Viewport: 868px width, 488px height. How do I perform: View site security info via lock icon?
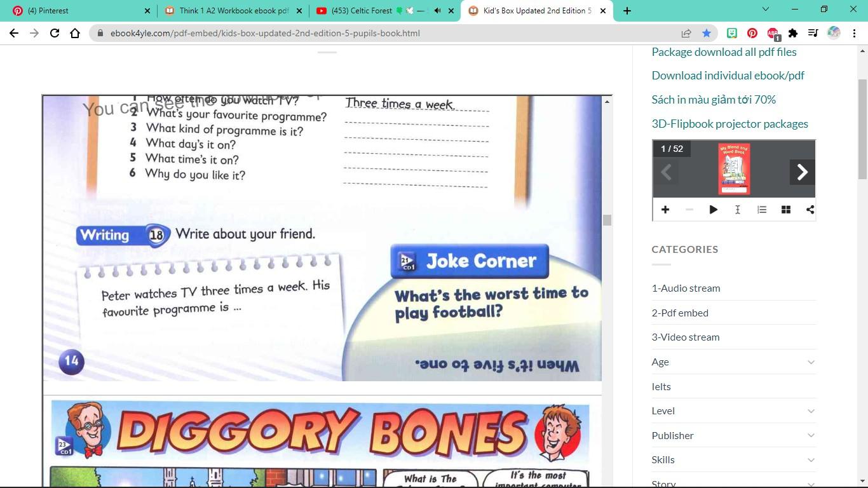[x=100, y=33]
